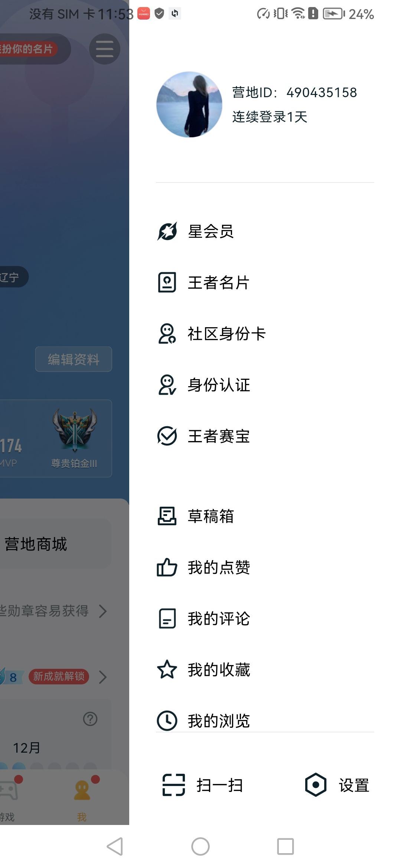
Task: Click the 编辑资料 edit profile button
Action: (74, 359)
